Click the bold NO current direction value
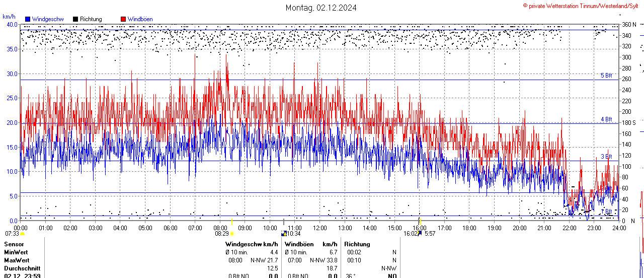 (x=392, y=276)
